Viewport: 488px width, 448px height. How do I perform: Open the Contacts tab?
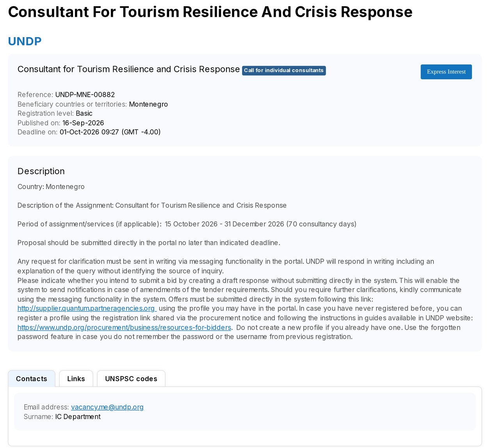click(x=32, y=379)
